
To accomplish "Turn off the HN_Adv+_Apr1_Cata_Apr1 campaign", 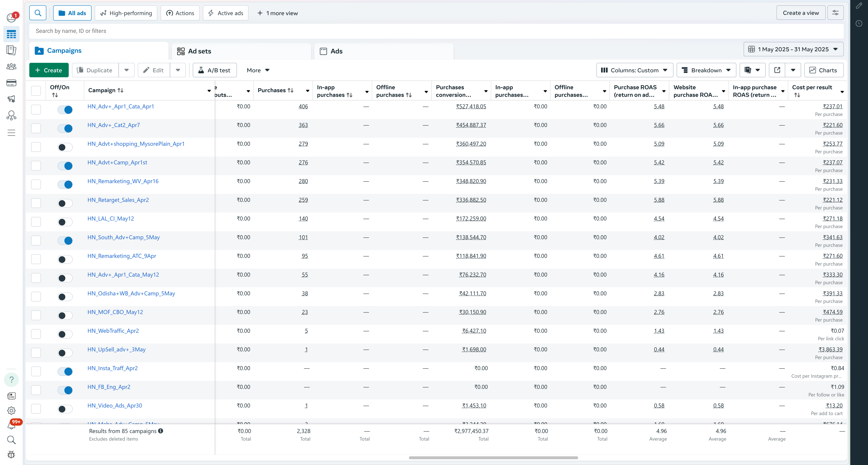I will pos(65,110).
